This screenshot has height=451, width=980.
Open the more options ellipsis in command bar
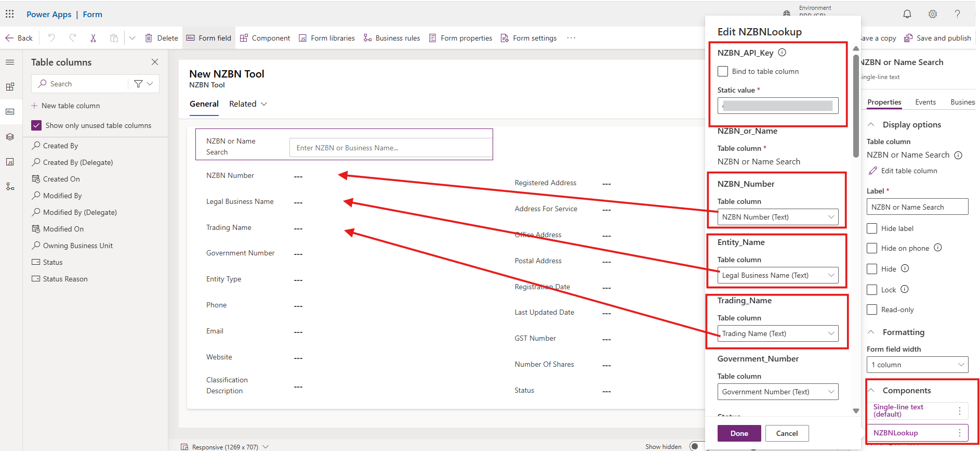point(571,38)
